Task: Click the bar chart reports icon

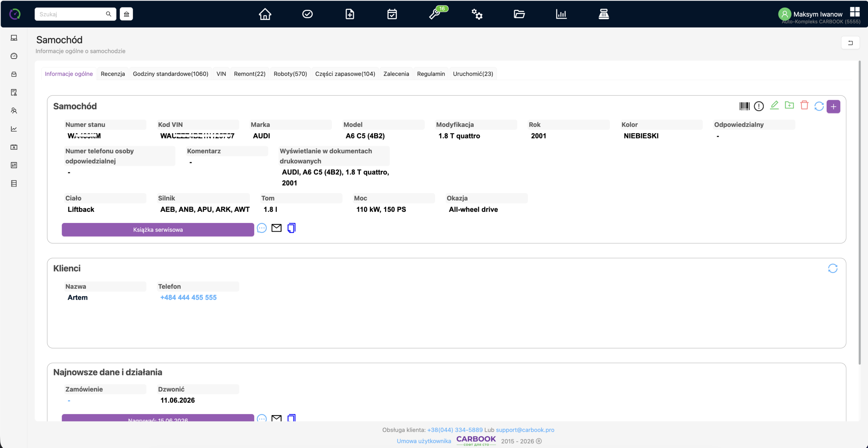Action: 561,14
